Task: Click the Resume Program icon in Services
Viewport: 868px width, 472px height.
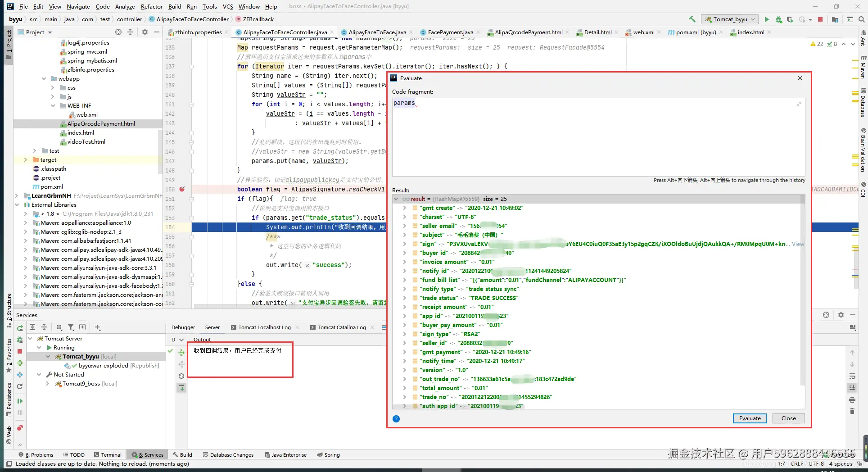Action: (x=20, y=401)
